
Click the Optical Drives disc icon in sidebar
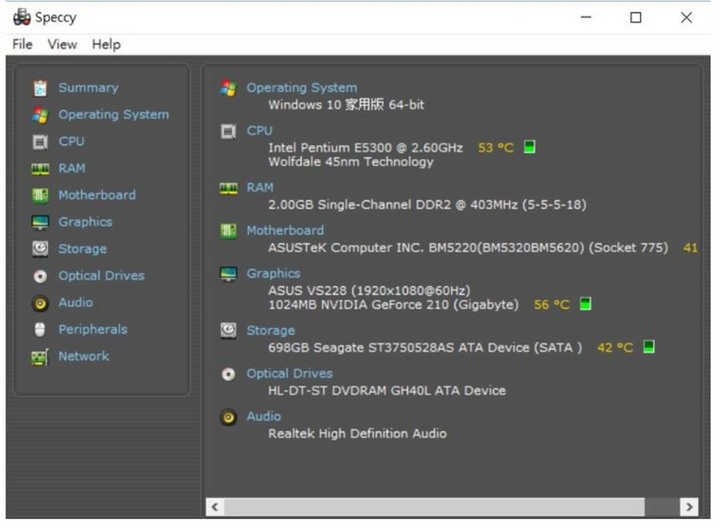tap(40, 276)
